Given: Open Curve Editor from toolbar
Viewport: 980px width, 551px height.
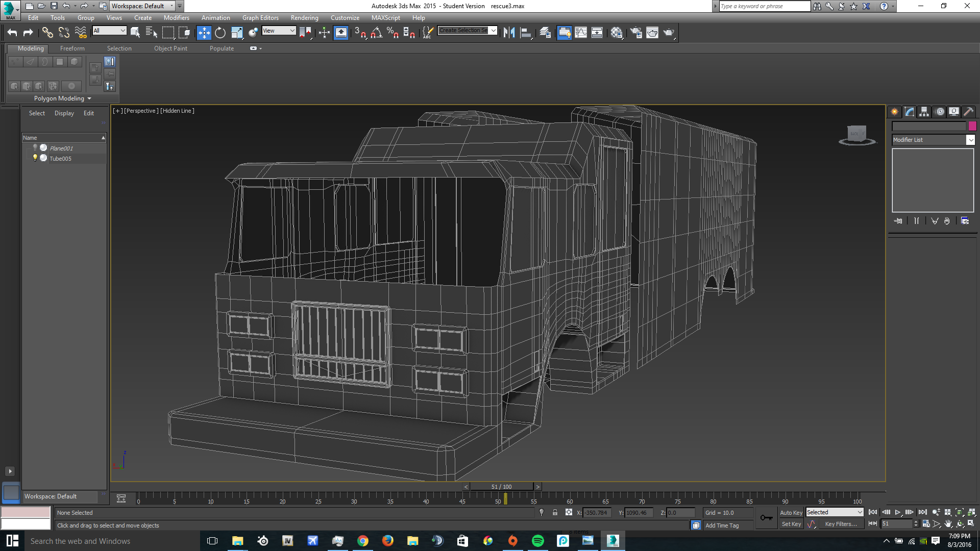Looking at the screenshot, I should coord(580,33).
